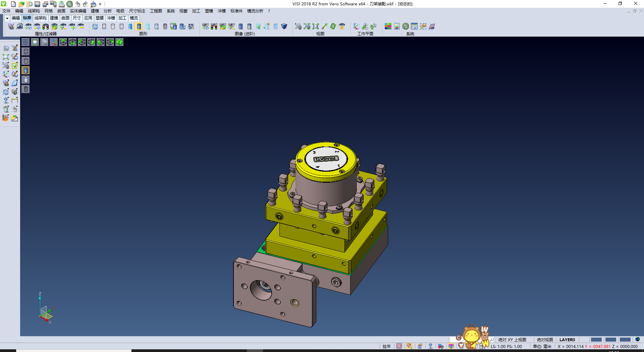Toggle the highlighted shaded display mode

click(139, 26)
